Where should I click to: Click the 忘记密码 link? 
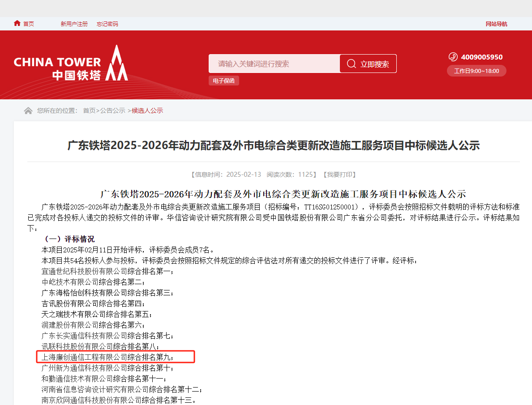pyautogui.click(x=107, y=24)
